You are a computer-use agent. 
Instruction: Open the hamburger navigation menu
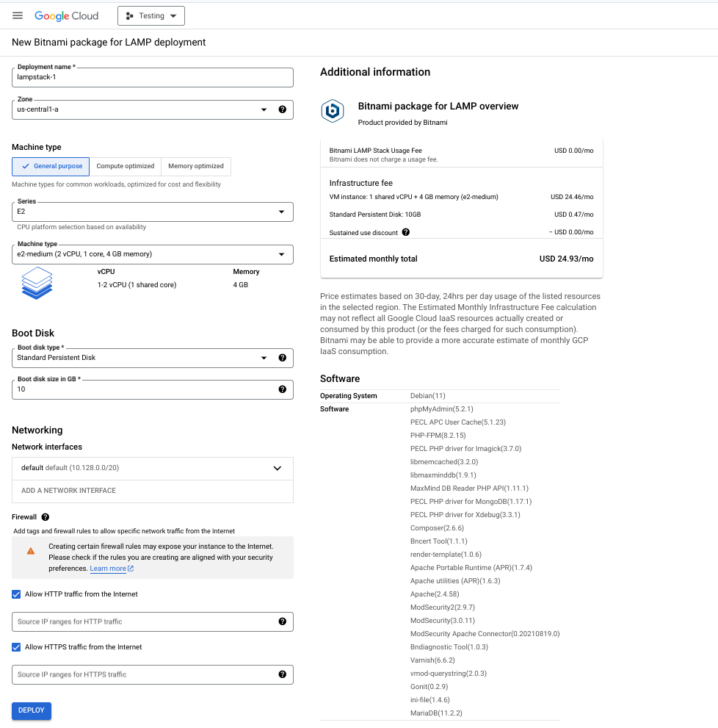[18, 15]
